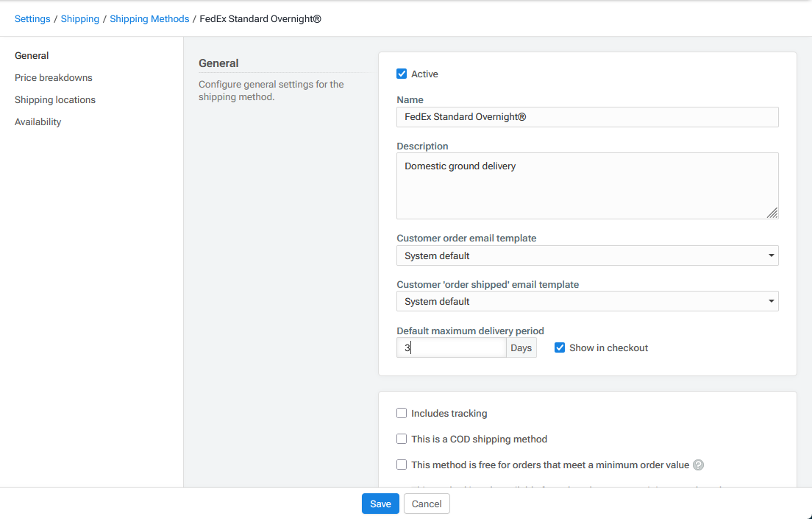812x519 pixels.
Task: Navigate to Settings via breadcrumb
Action: pyautogui.click(x=32, y=18)
